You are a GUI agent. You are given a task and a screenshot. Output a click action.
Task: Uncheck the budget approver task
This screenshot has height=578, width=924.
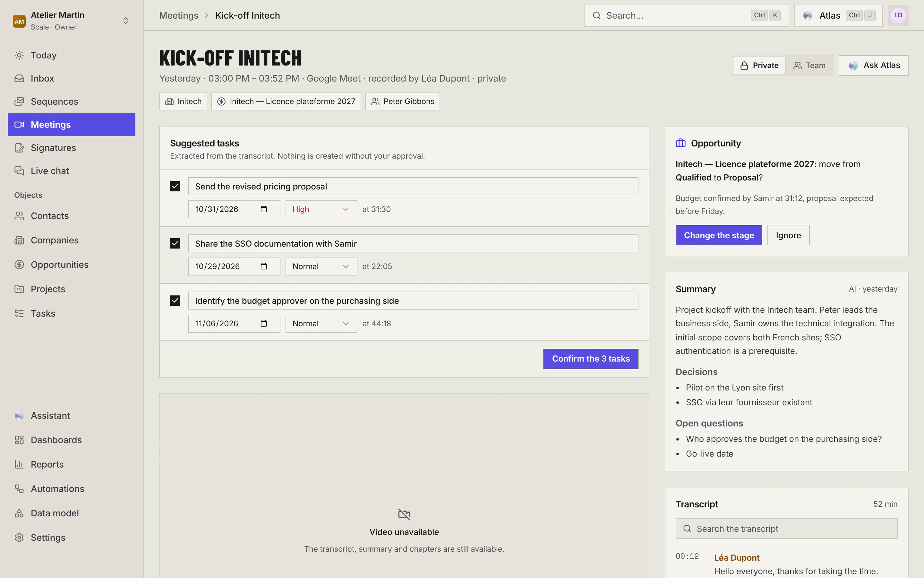pyautogui.click(x=175, y=301)
